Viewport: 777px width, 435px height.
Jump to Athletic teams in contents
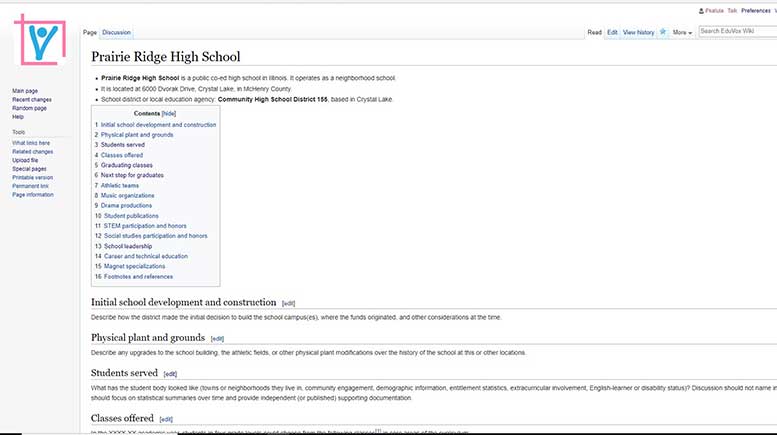118,185
